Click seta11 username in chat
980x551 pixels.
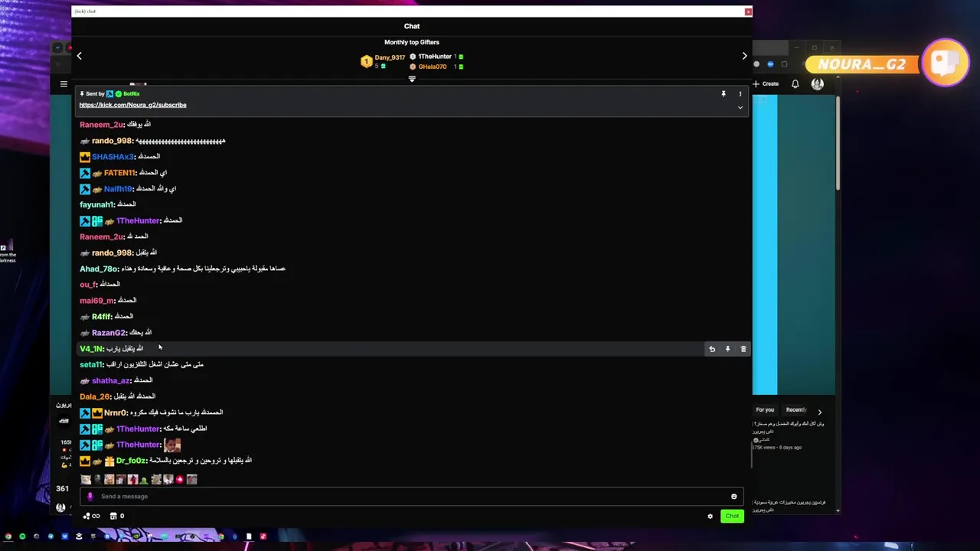(x=91, y=365)
